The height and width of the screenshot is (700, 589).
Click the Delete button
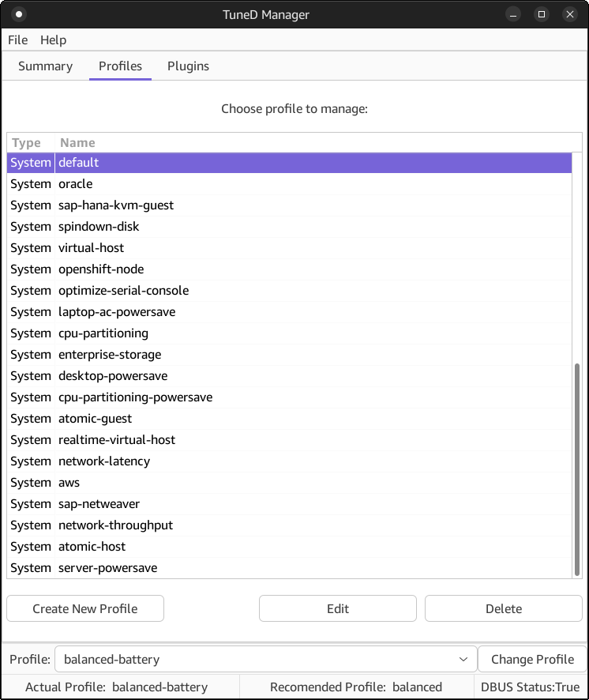[x=504, y=608]
